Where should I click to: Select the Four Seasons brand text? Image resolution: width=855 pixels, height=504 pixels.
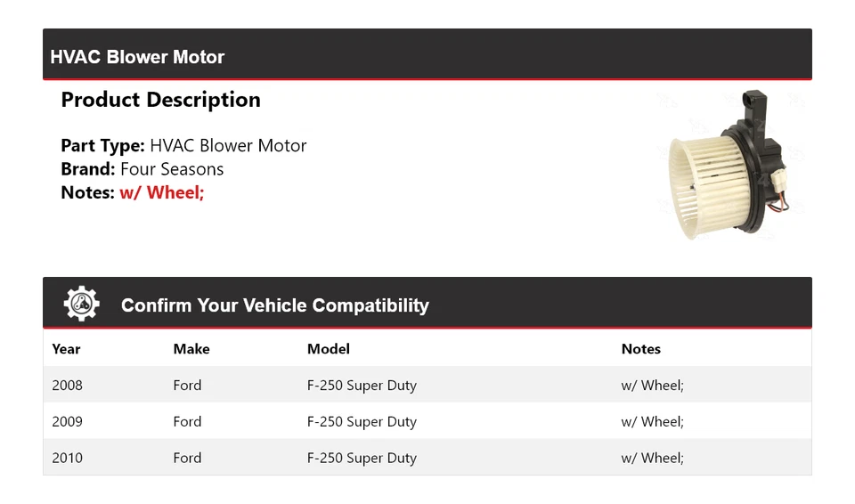click(x=172, y=169)
